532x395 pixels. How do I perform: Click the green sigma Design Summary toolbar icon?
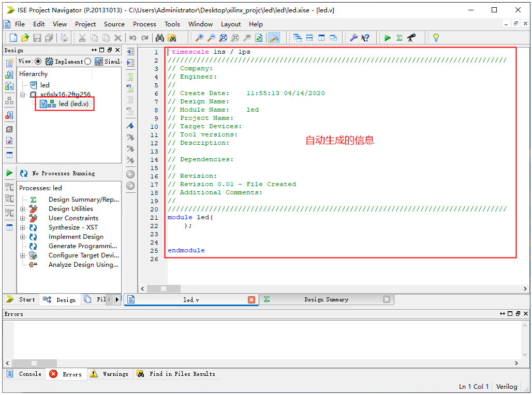click(400, 38)
